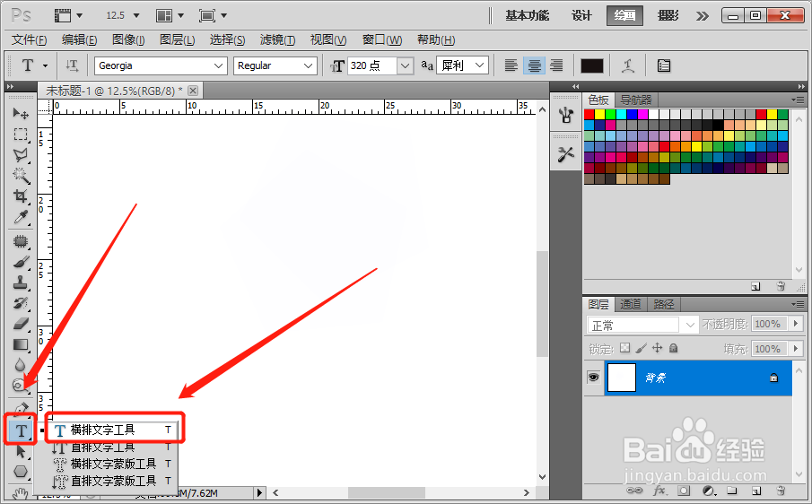Expand the 不透明度 opacity arrow
This screenshot has width=812, height=504.
[796, 324]
